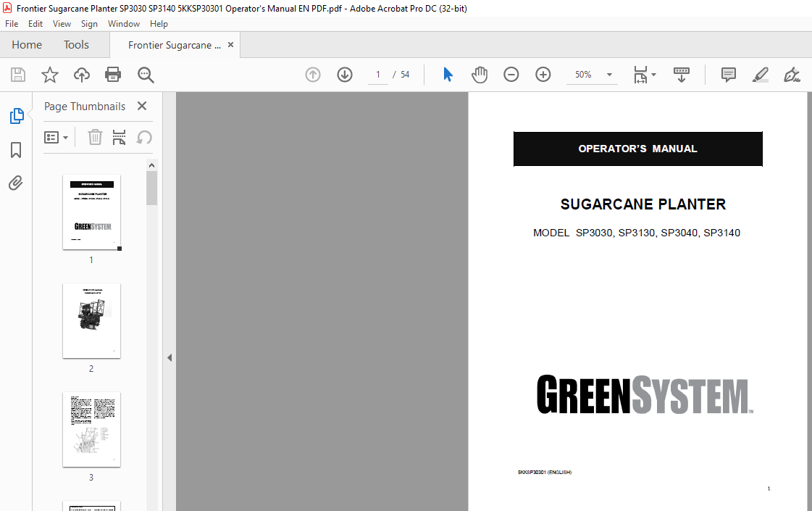This screenshot has height=511, width=812.
Task: Add the document to starred files
Action: 50,75
